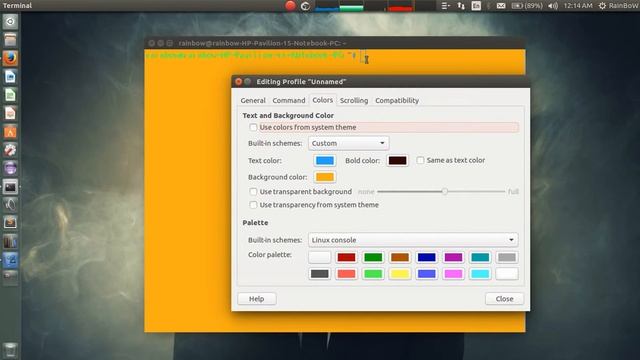Launch Firefox from the dock
Viewport: 640px width, 360px height.
click(x=10, y=58)
